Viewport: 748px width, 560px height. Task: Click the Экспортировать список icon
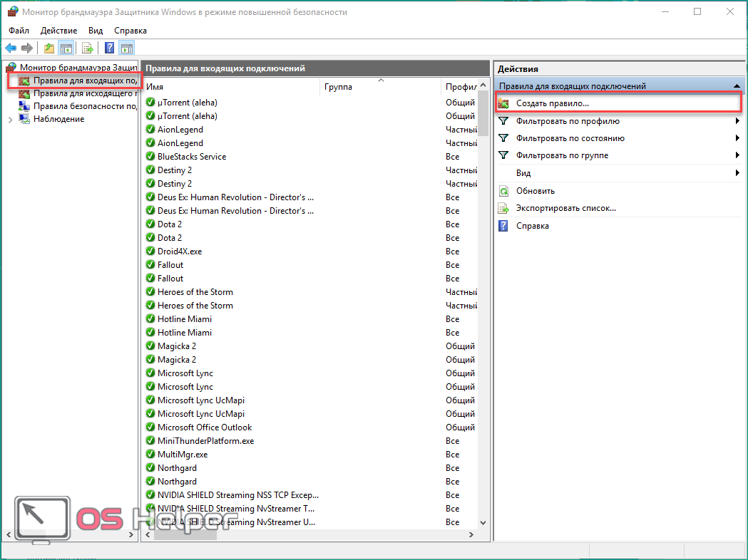pyautogui.click(x=503, y=208)
